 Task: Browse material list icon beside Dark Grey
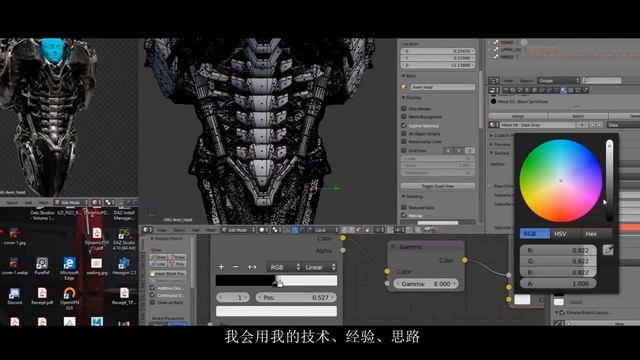493,125
